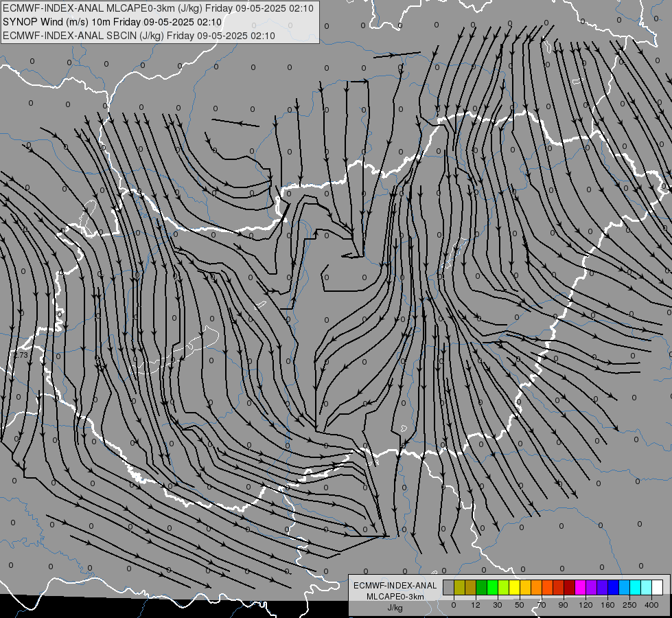The width and height of the screenshot is (672, 618).
Task: Pick the dark red maroon legend swatch
Action: click(x=569, y=588)
